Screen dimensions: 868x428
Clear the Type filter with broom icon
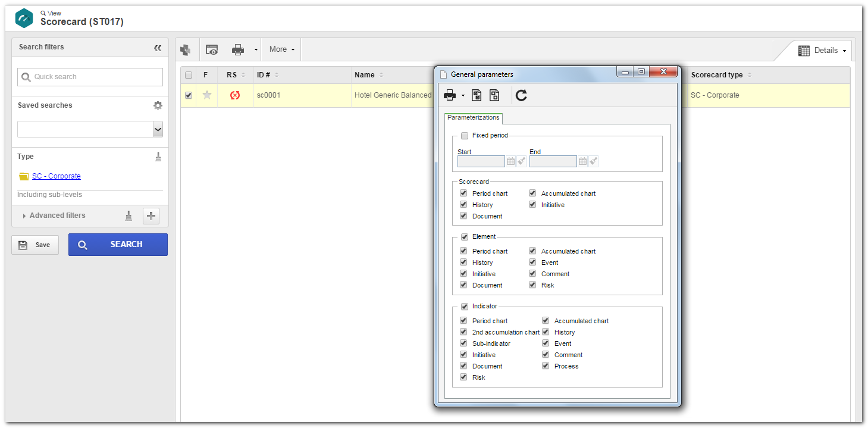158,157
